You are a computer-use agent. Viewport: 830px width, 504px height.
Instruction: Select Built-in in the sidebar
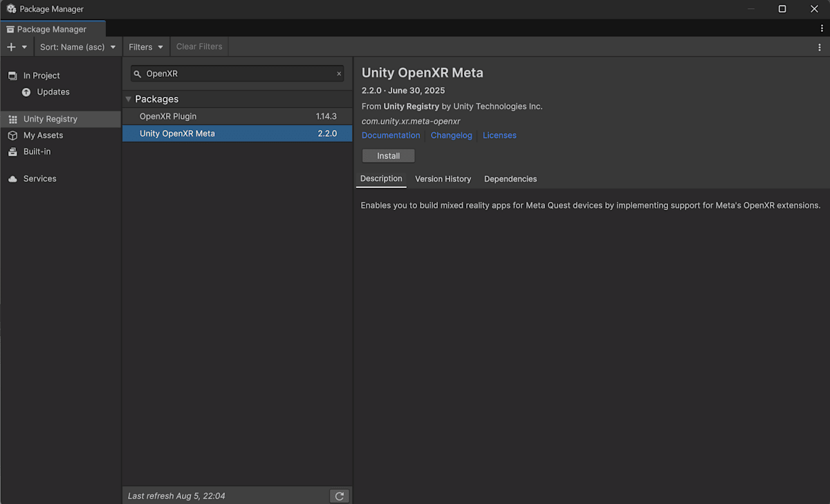(x=61, y=151)
